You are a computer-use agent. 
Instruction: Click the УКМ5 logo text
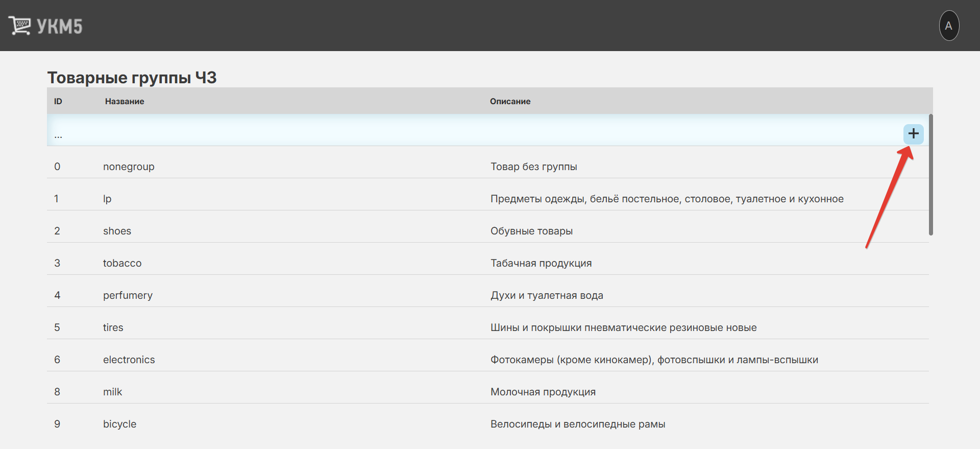(59, 27)
